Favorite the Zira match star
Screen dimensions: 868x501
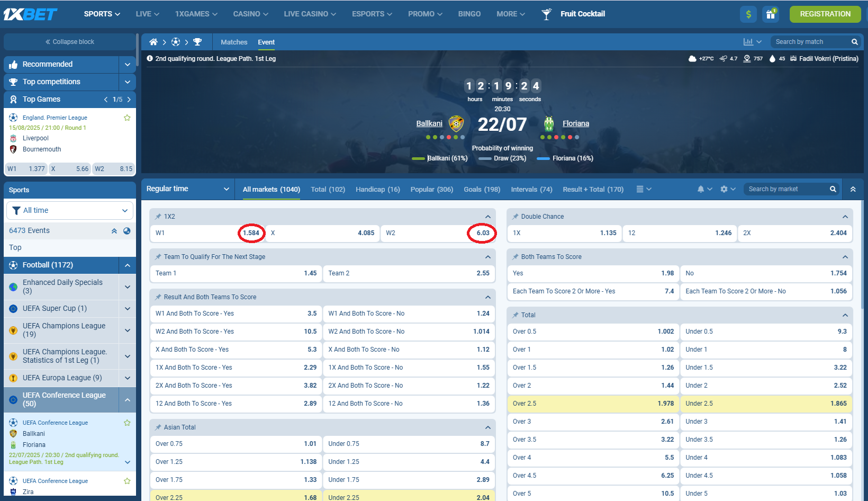click(x=127, y=481)
